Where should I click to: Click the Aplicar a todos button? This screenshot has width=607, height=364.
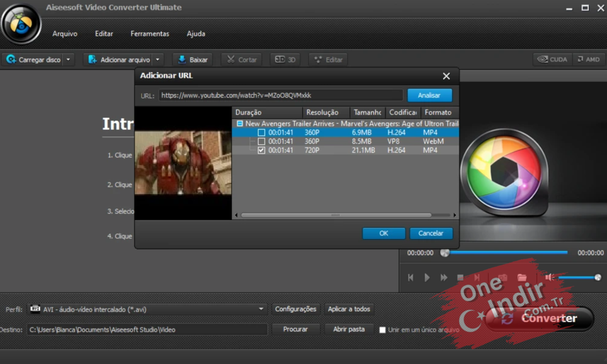pyautogui.click(x=349, y=309)
